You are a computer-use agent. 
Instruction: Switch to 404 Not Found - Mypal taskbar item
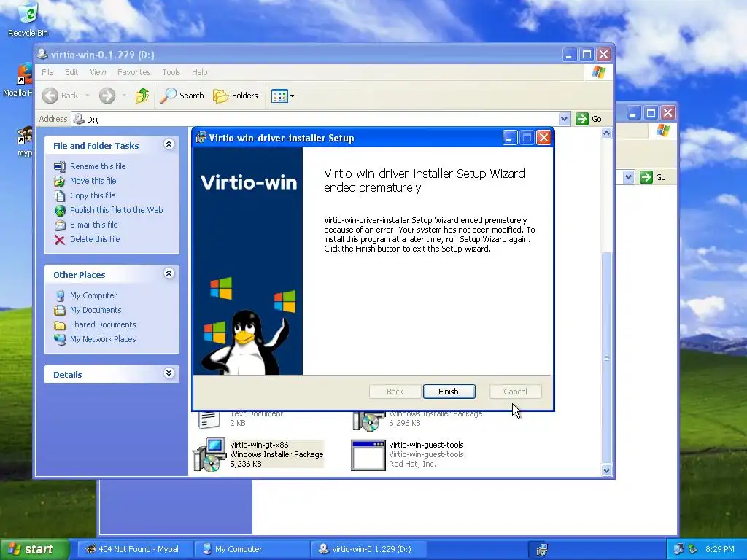135,549
